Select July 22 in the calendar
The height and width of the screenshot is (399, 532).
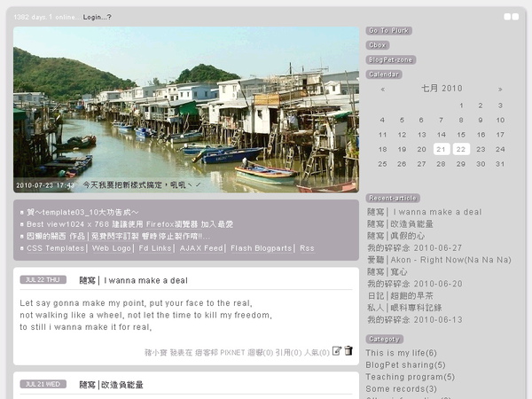coord(461,149)
